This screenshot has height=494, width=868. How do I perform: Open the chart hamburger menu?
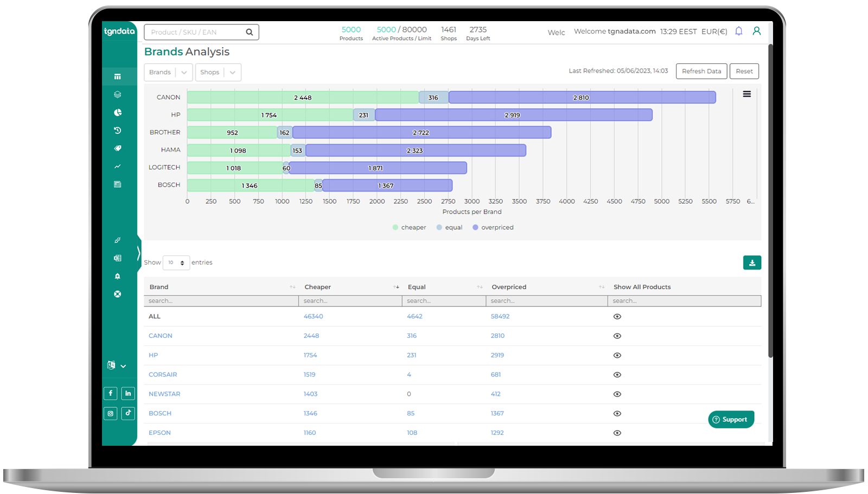pyautogui.click(x=747, y=94)
